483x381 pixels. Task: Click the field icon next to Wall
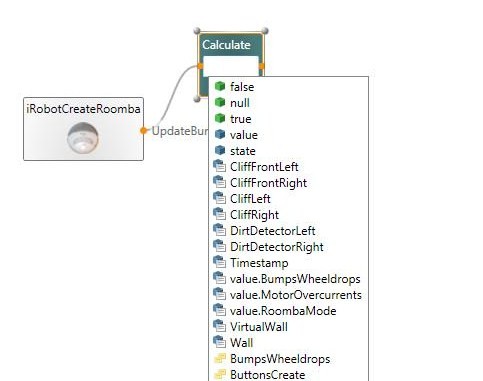219,342
